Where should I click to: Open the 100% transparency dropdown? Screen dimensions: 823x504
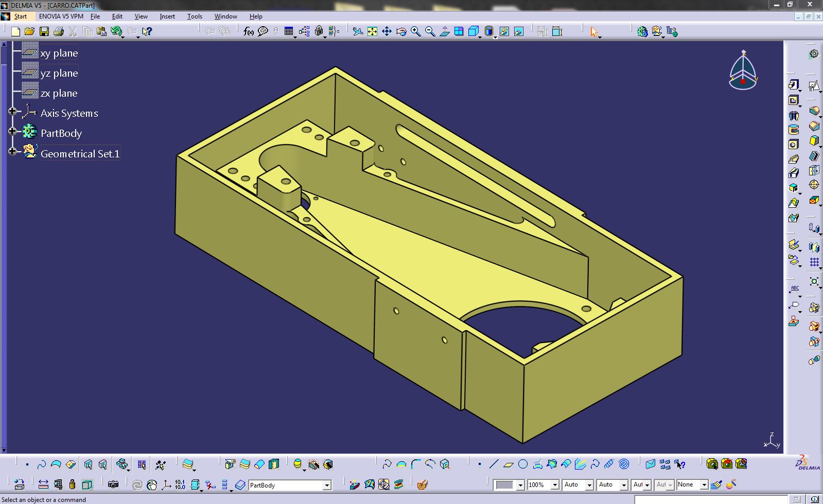coord(555,485)
